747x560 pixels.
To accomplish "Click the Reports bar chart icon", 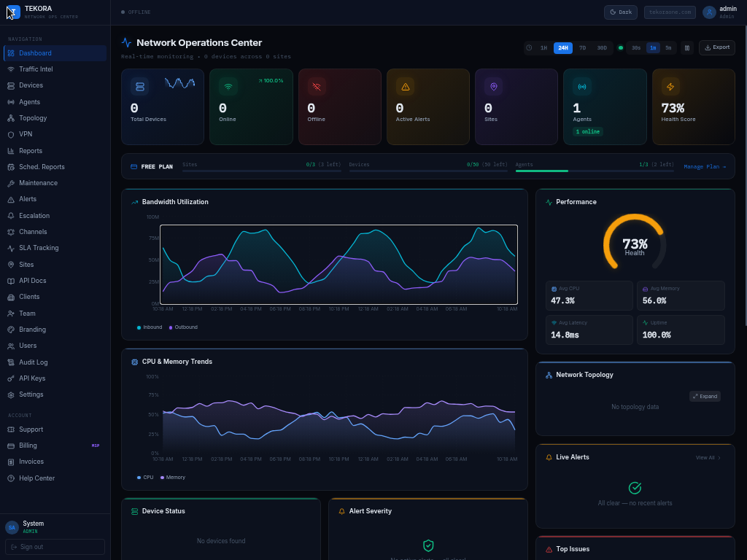I will click(x=11, y=151).
